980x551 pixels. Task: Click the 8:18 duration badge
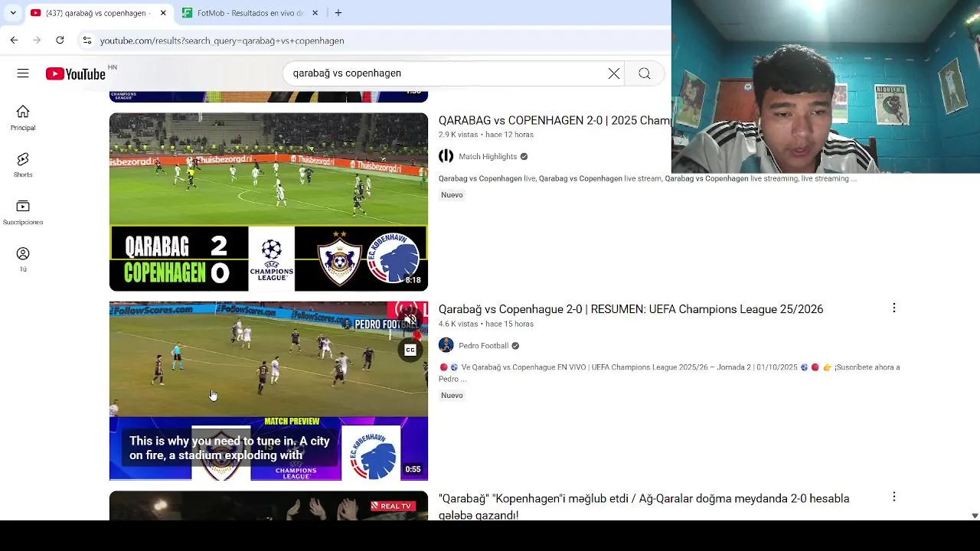coord(413,280)
